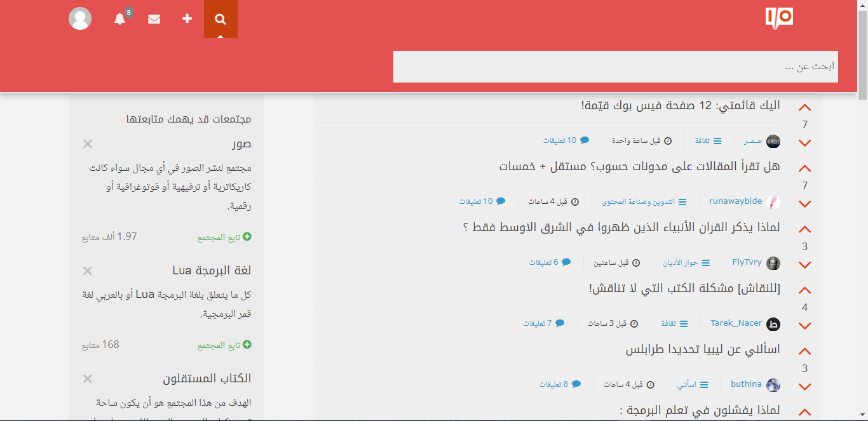Viewport: 868px width, 421px height.
Task: Open post هل تقرأ المقالات على مدونات حسوب
Action: [640, 166]
